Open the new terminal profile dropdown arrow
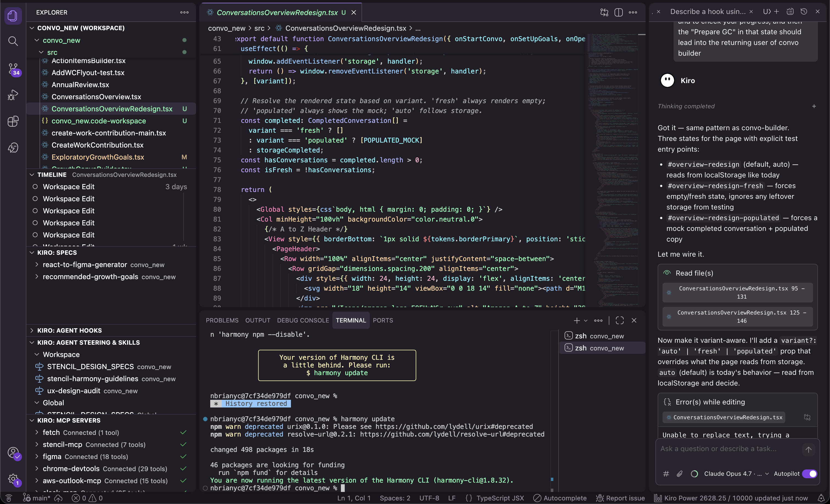This screenshot has height=504, width=830. [x=586, y=320]
